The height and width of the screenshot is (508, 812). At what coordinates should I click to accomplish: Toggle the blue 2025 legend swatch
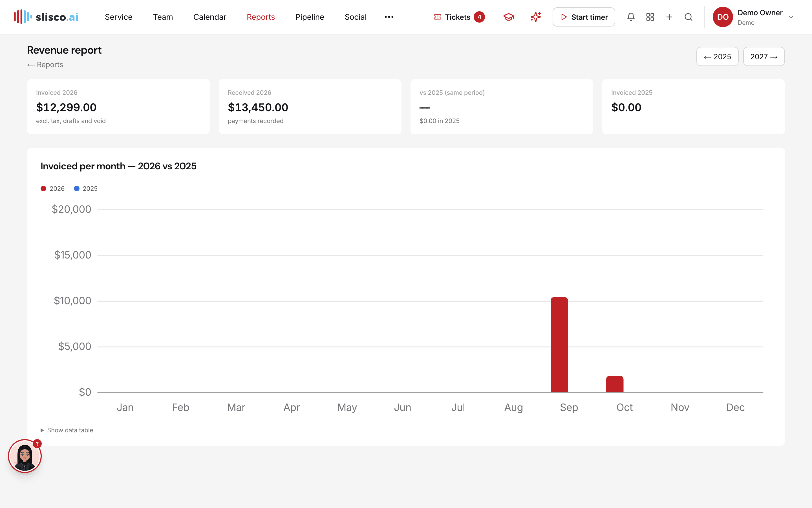coord(76,189)
